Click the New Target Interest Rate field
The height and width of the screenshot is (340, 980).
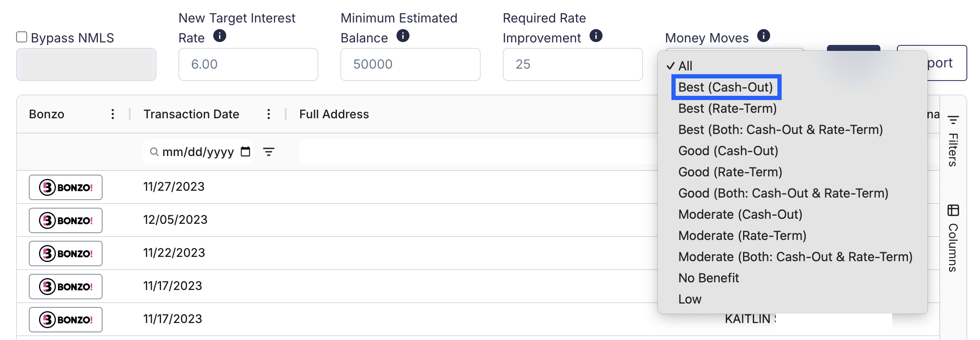pos(248,64)
